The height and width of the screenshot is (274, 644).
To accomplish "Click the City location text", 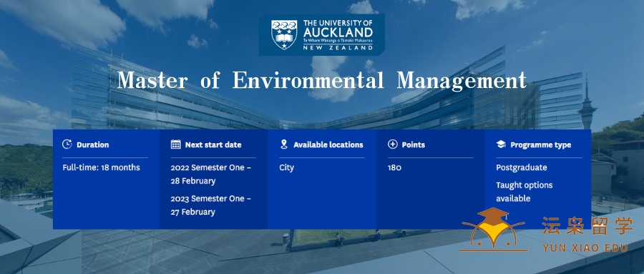I will [x=287, y=168].
